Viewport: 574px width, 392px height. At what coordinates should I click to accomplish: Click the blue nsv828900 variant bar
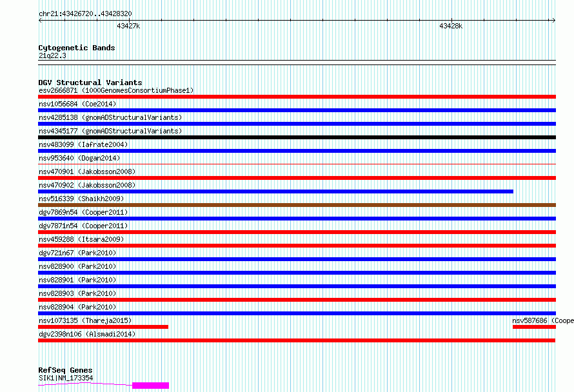tap(297, 273)
